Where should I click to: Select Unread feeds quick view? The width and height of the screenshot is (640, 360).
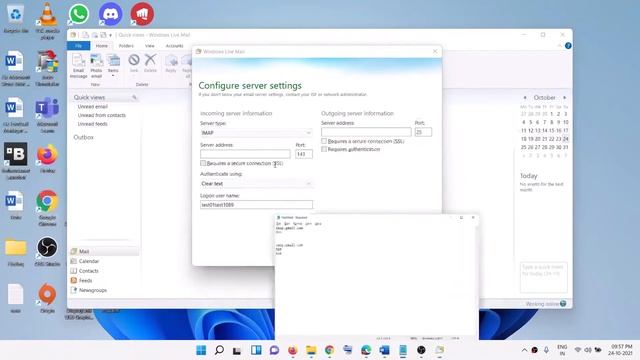(93, 124)
